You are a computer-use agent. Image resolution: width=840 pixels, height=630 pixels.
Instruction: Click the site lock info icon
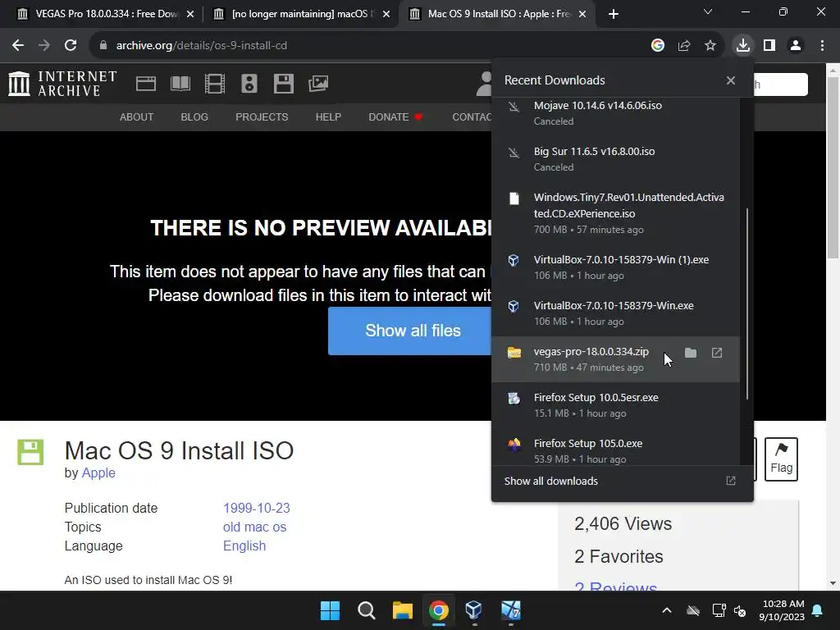pos(103,46)
